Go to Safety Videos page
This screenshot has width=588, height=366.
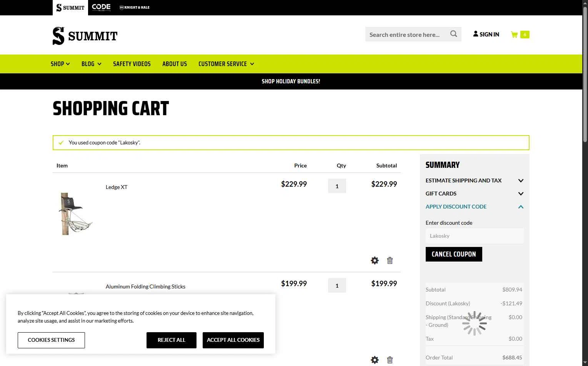coord(132,64)
